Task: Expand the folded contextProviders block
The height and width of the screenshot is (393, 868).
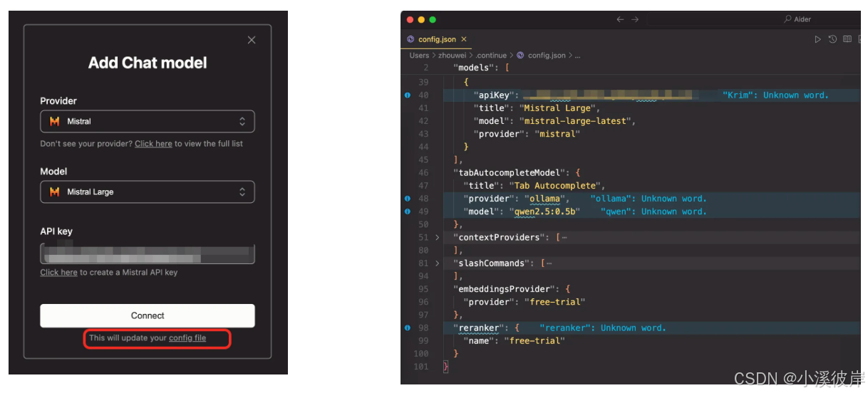Action: [x=438, y=238]
